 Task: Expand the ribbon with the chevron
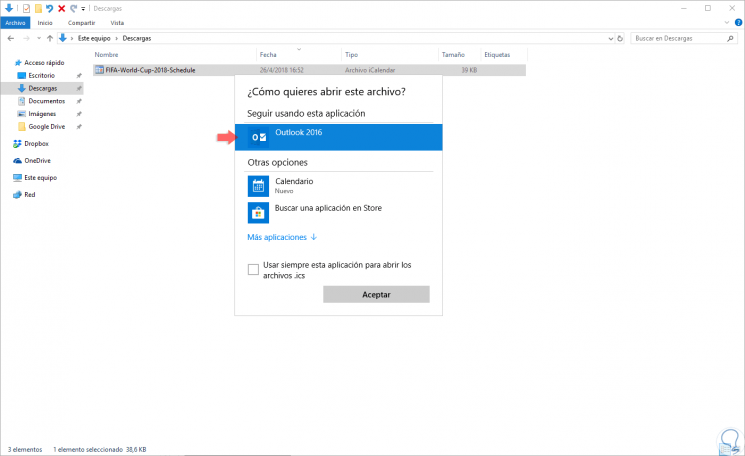(x=726, y=23)
